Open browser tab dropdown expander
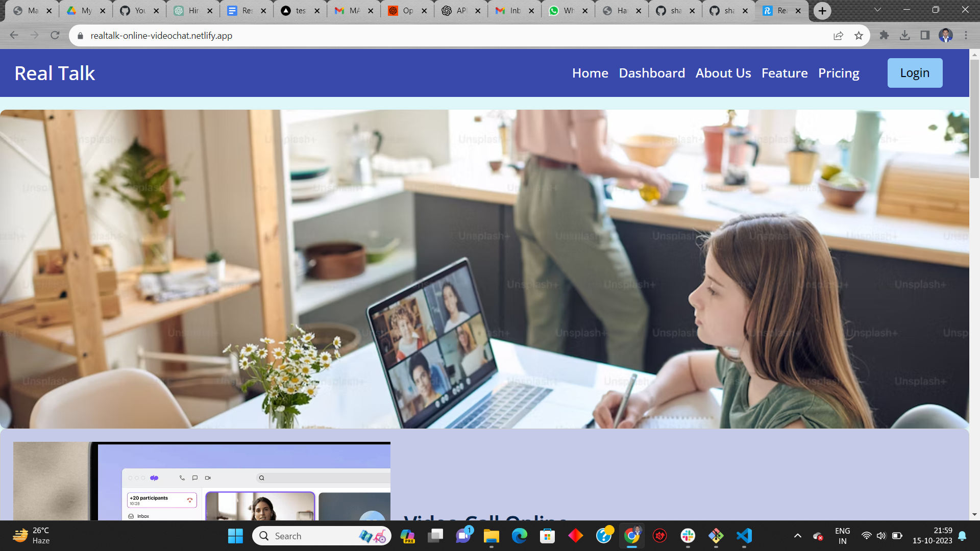Image resolution: width=980 pixels, height=551 pixels. tap(877, 10)
